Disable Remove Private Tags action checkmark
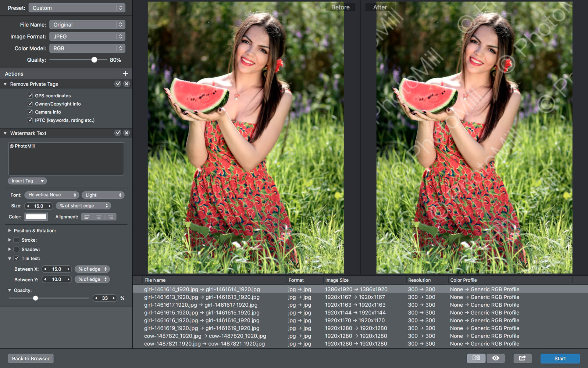 (x=118, y=84)
